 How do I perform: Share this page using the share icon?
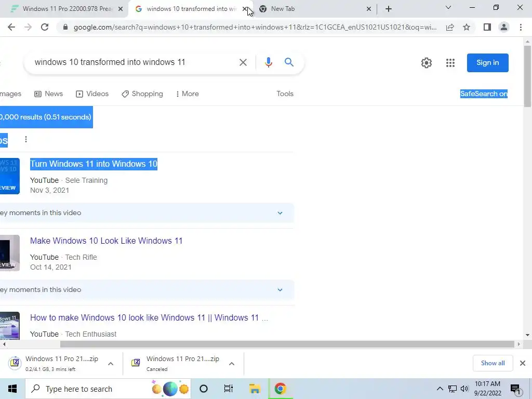[x=450, y=27]
